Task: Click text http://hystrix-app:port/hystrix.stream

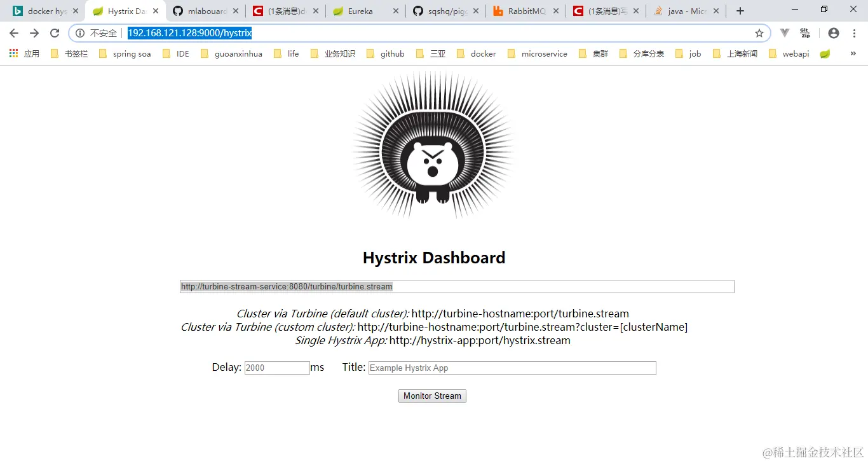Action: pos(480,340)
